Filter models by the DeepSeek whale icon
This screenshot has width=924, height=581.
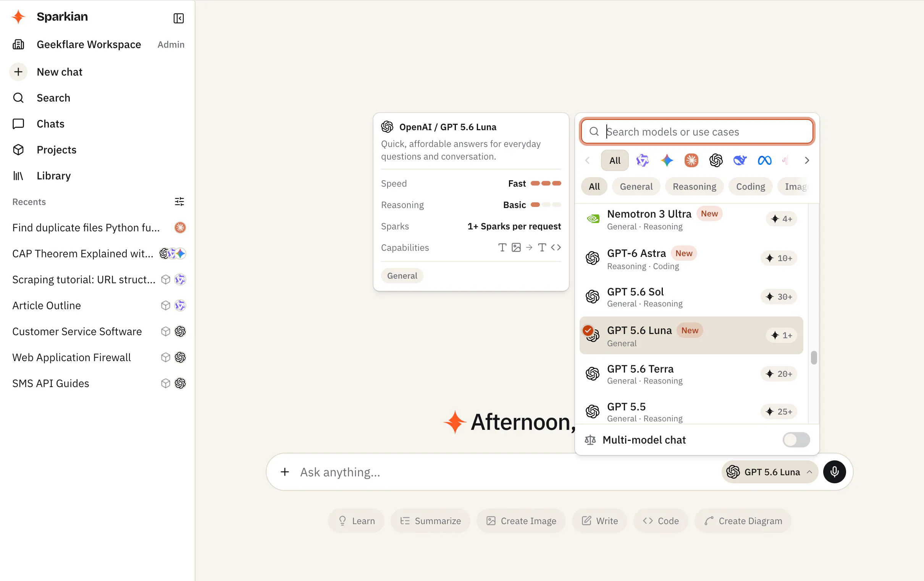tap(740, 160)
